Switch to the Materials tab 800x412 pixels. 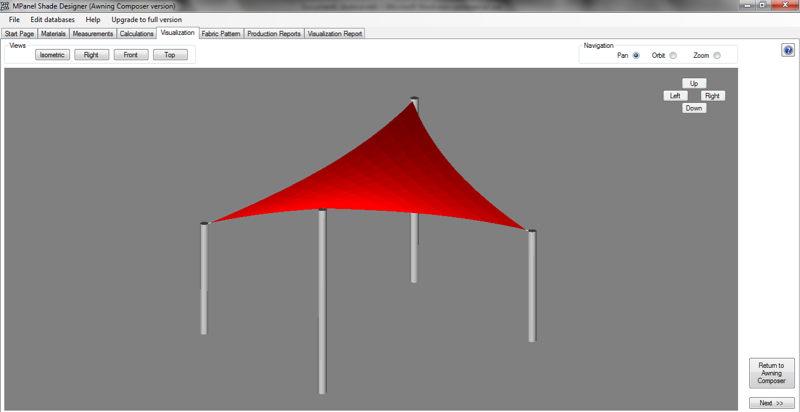[x=53, y=33]
